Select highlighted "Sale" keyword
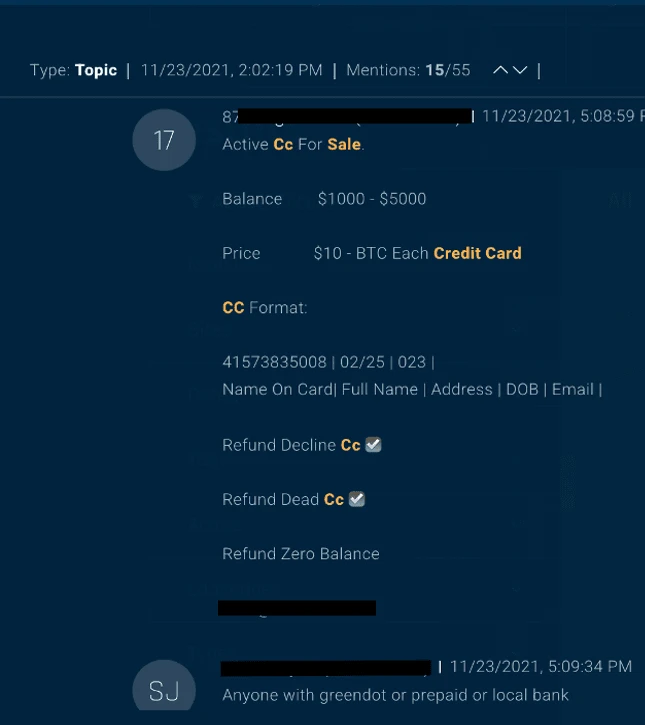Image resolution: width=646 pixels, height=726 pixels. click(344, 144)
